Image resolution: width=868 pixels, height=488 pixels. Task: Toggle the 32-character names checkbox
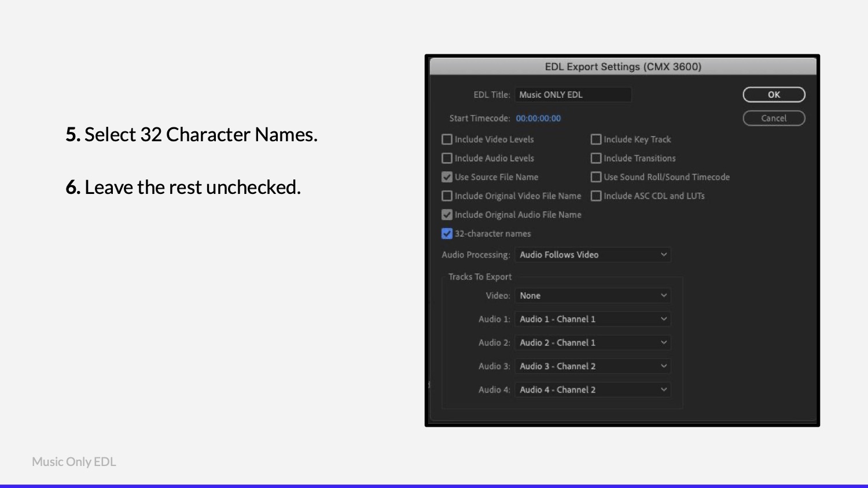point(447,234)
